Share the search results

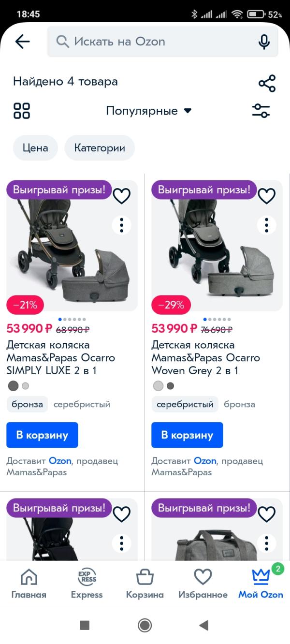pos(267,83)
